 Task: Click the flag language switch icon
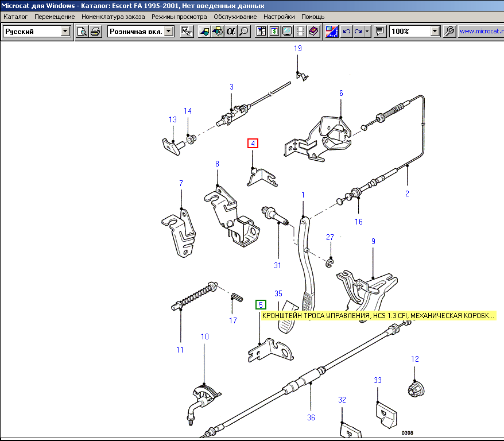tap(331, 32)
